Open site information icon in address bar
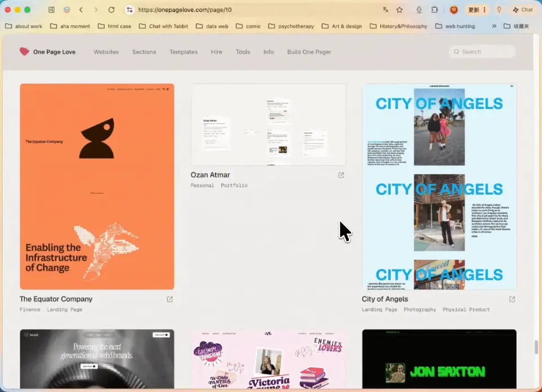The image size is (542, 392). (130, 10)
